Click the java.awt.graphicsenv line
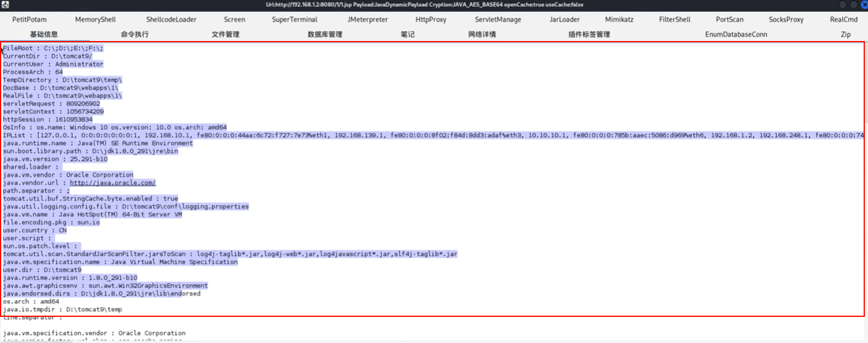The height and width of the screenshot is (343, 868). (x=105, y=286)
